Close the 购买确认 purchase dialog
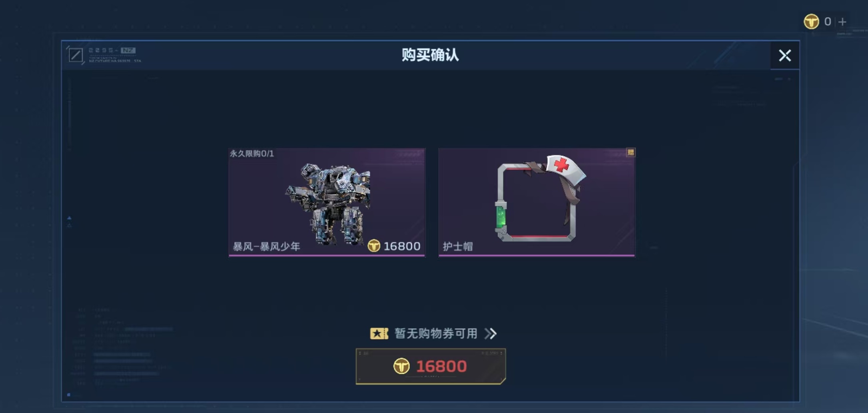Image resolution: width=868 pixels, height=413 pixels. click(785, 55)
